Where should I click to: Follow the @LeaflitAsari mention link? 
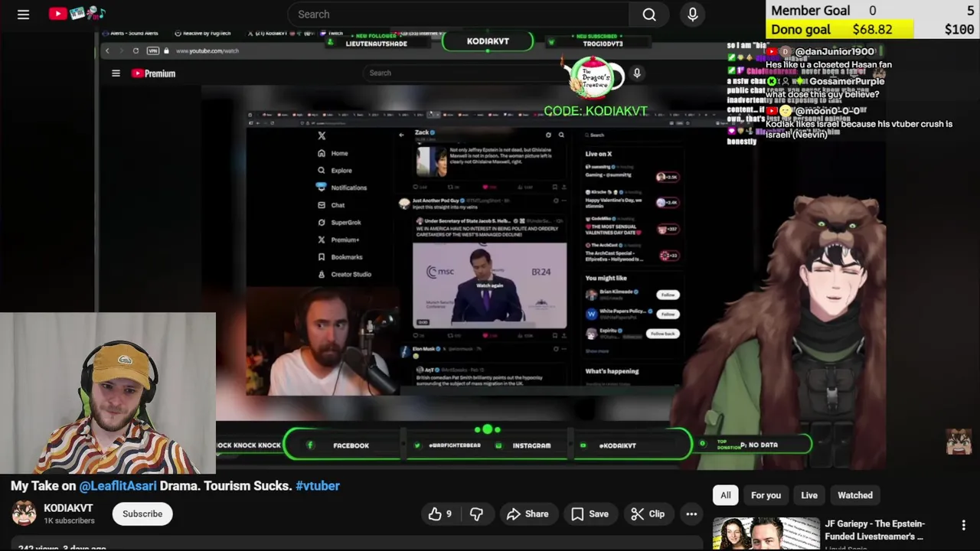click(117, 486)
